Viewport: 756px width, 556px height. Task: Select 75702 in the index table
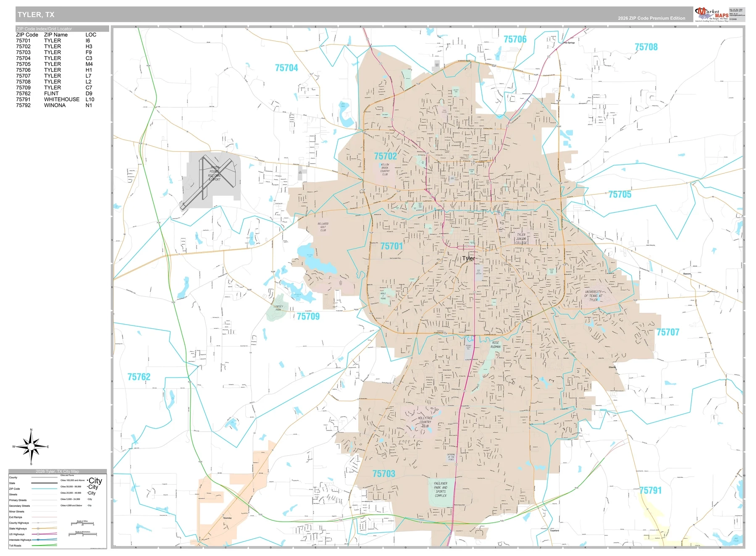[x=23, y=47]
